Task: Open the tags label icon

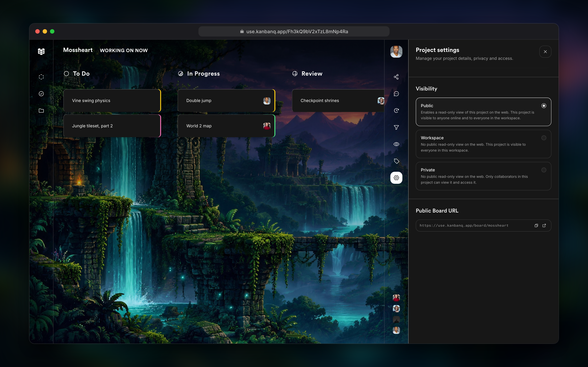Action: (x=396, y=161)
